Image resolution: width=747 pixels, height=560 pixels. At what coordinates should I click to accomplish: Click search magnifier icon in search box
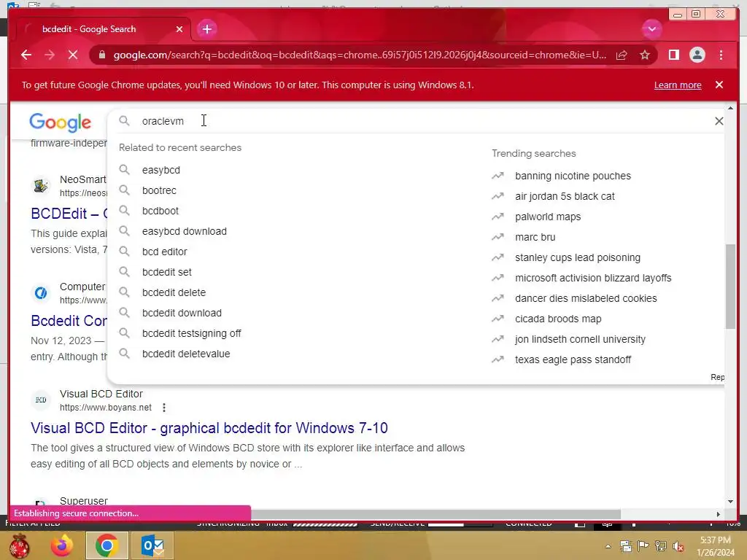point(124,121)
